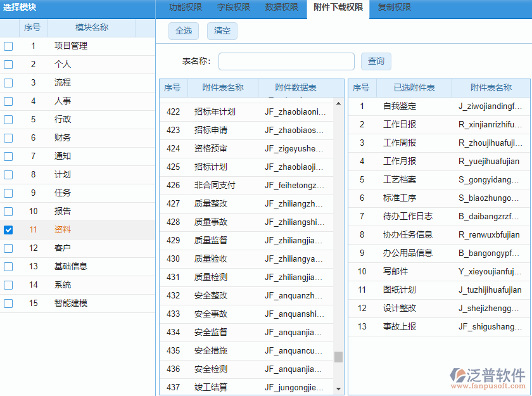Uncheck the selected 资料 module

point(8,229)
